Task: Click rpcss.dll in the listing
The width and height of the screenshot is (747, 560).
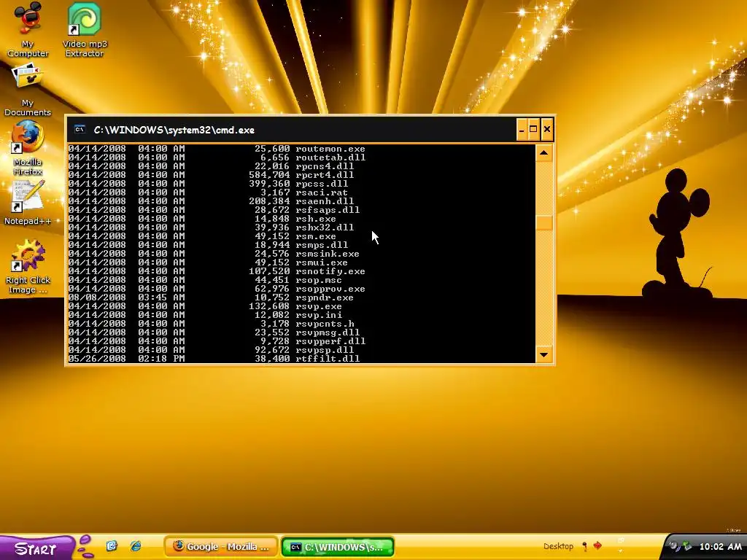Action: (322, 183)
